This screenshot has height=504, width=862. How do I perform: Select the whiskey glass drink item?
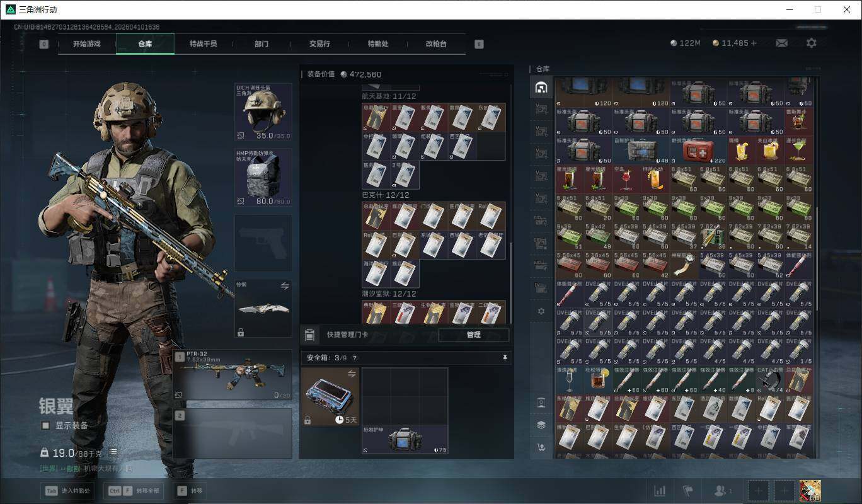(x=598, y=380)
